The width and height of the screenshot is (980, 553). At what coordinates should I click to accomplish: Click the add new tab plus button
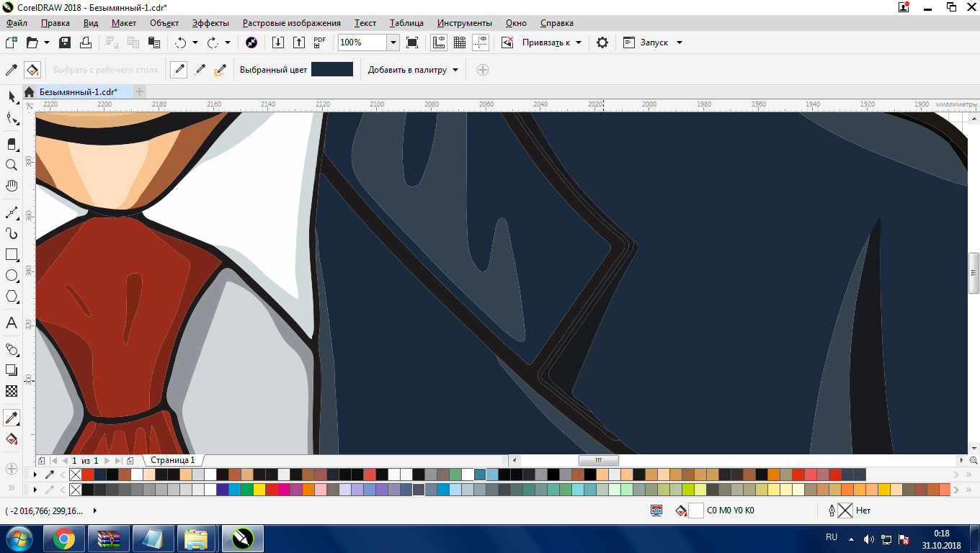pos(140,91)
